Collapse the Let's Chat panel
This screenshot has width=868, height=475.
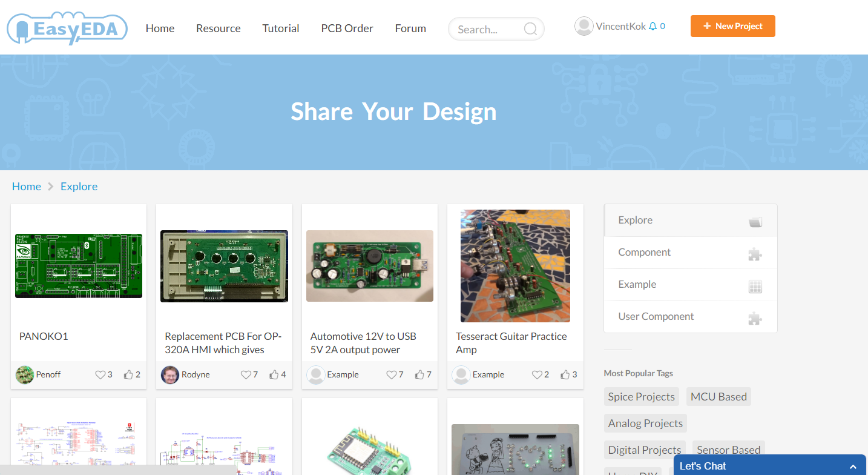[x=853, y=466]
